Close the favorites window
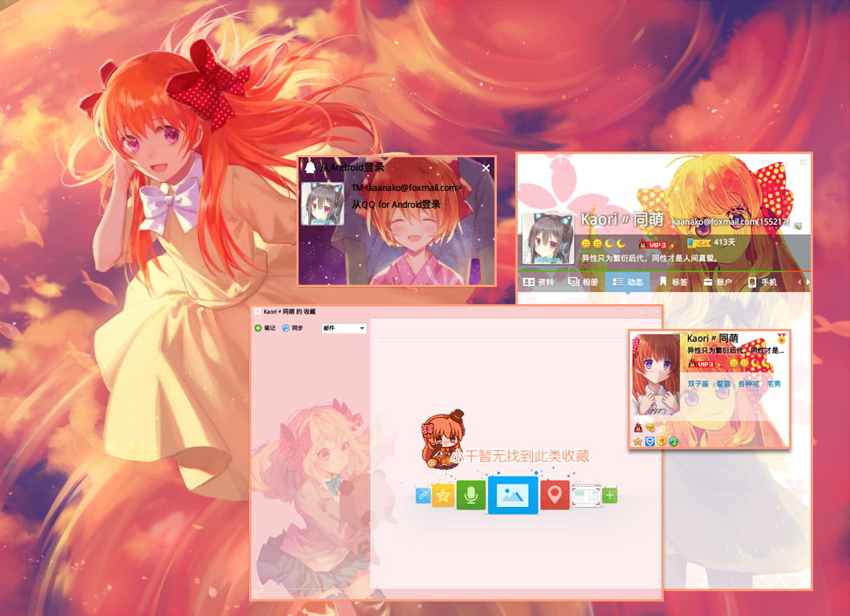Viewport: 850px width, 616px height. click(657, 312)
